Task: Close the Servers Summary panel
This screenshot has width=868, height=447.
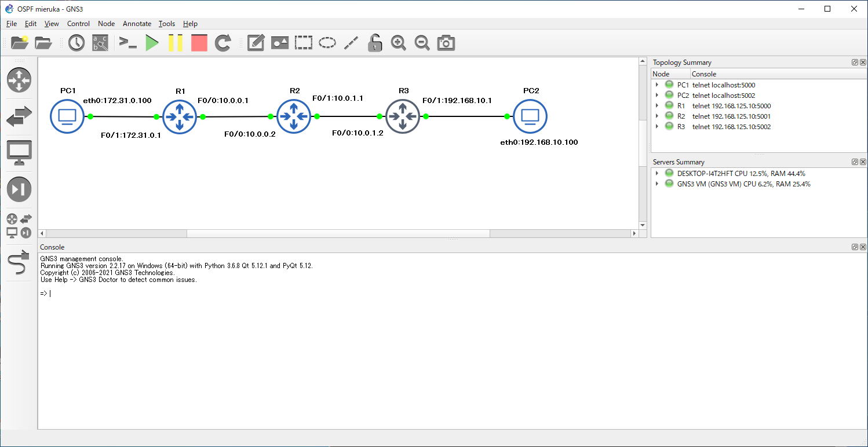Action: coord(863,162)
